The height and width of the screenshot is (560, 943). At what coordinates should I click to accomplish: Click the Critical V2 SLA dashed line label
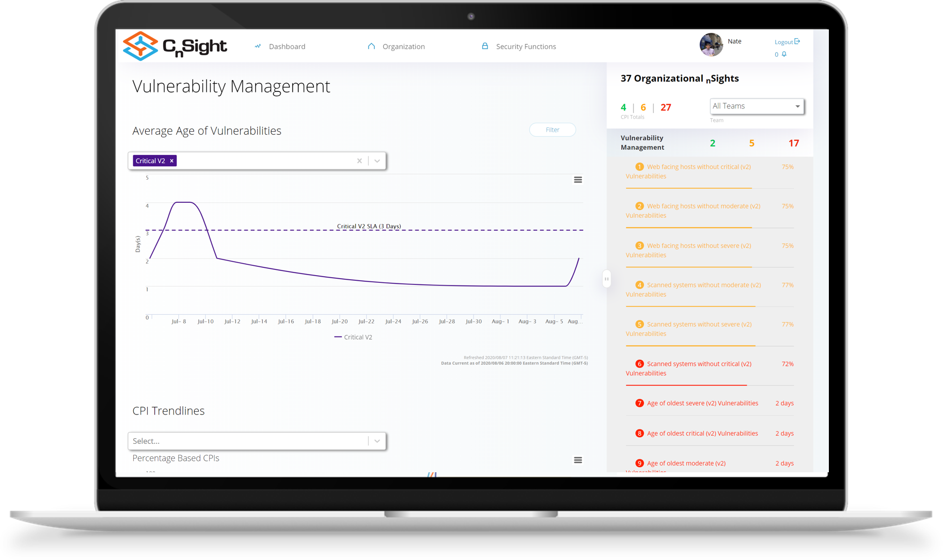(369, 226)
